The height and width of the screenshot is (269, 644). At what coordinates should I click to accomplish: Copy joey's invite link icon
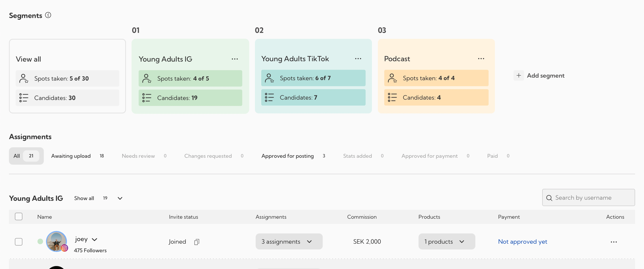tap(197, 242)
